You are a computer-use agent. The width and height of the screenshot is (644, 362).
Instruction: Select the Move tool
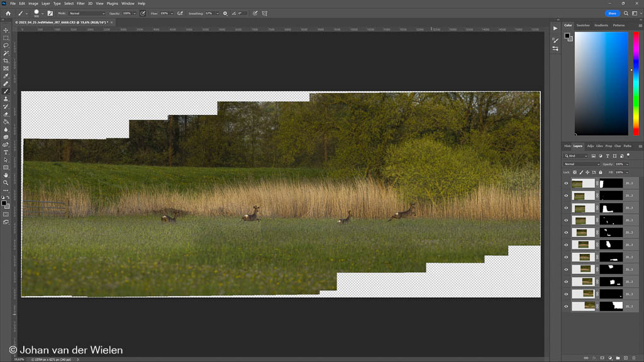[x=6, y=30]
